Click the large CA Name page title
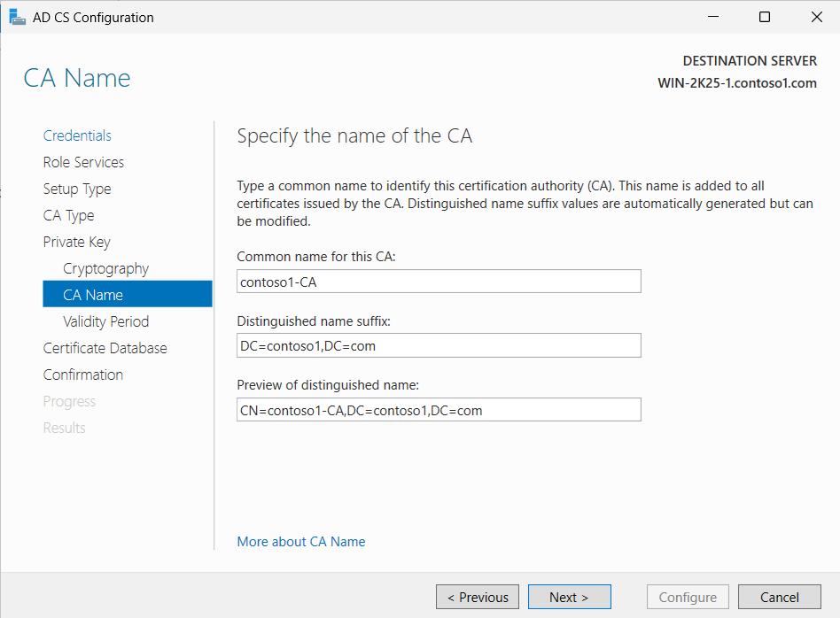 click(x=77, y=78)
